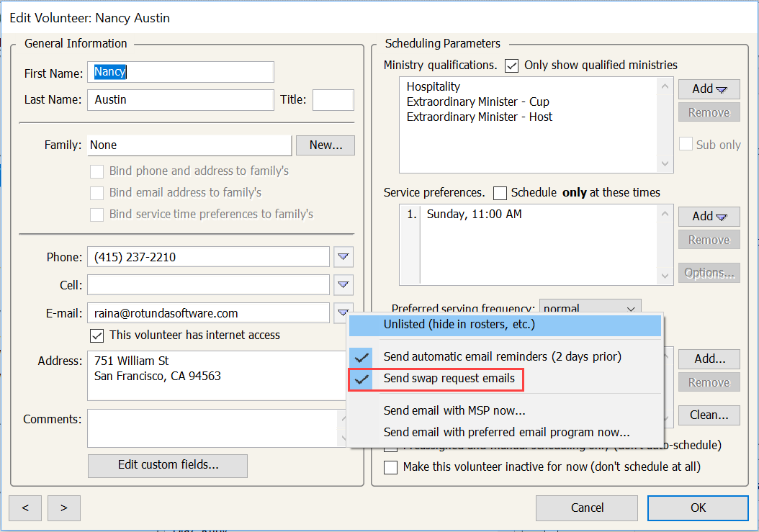Click the Phone field dropdown arrow icon
The height and width of the screenshot is (532, 759).
click(x=343, y=257)
